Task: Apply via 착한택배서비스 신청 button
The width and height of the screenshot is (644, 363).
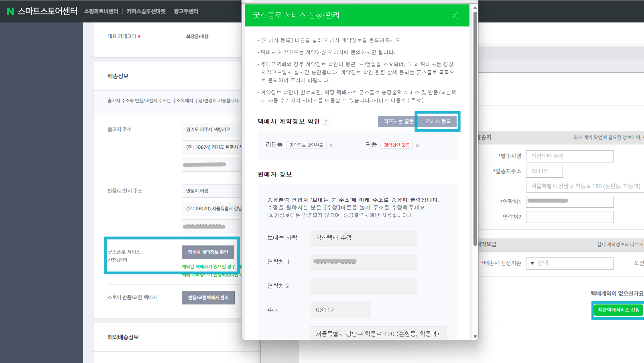Action: coord(618,310)
